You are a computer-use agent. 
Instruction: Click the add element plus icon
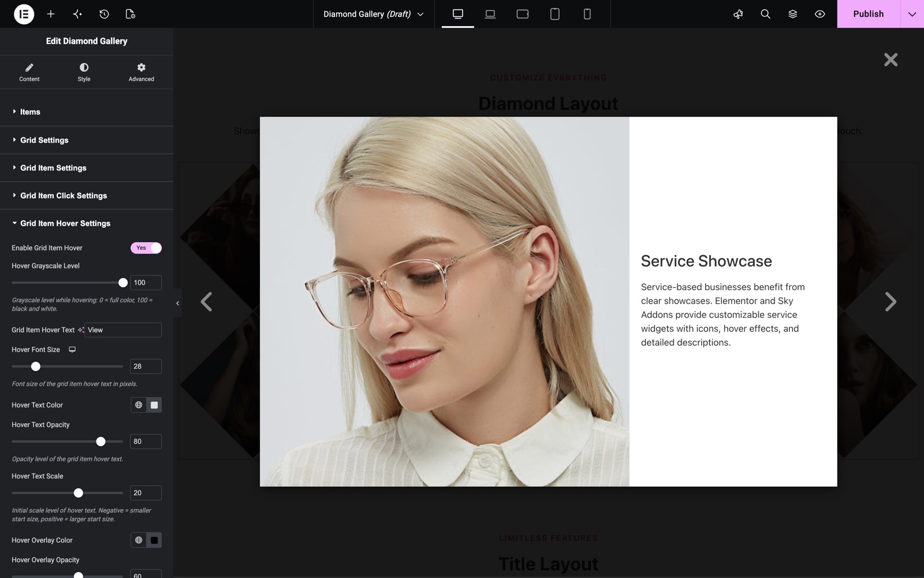51,14
